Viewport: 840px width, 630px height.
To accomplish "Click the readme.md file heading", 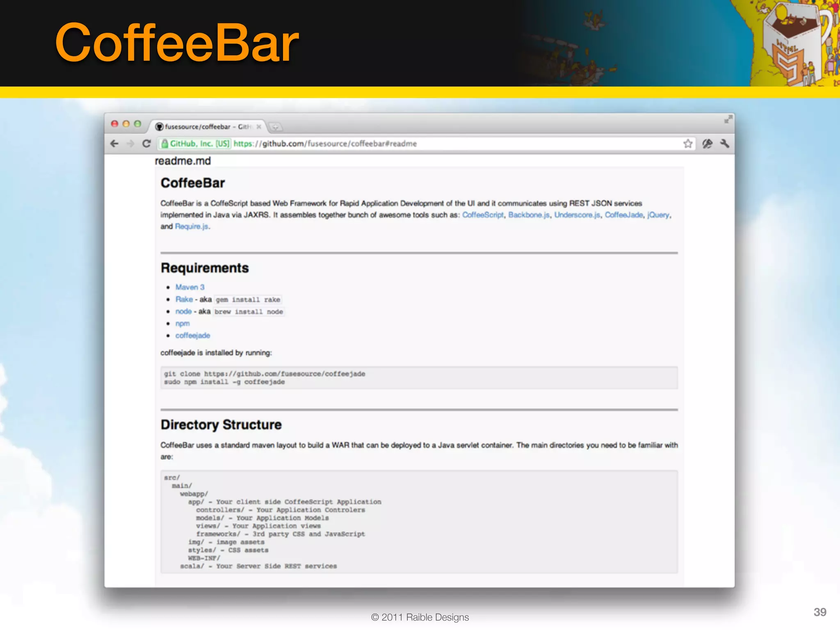I will [x=183, y=161].
